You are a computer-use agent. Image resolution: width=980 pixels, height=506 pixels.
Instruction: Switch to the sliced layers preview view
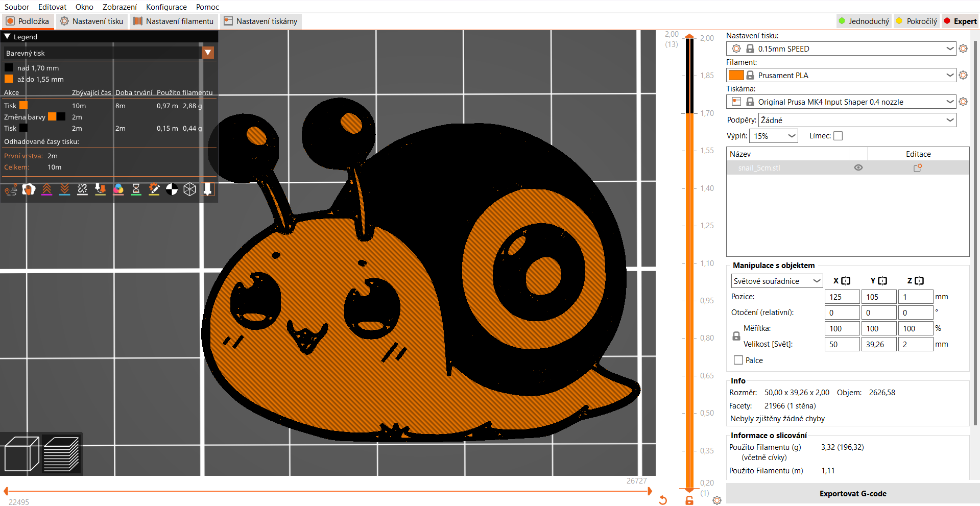(x=61, y=454)
